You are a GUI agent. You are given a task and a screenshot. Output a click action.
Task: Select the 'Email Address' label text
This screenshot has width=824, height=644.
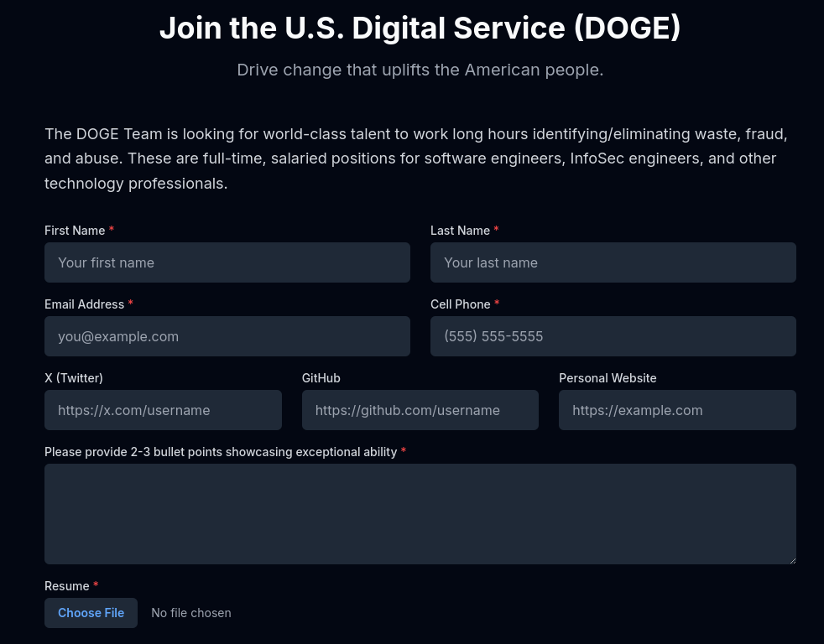pyautogui.click(x=84, y=304)
